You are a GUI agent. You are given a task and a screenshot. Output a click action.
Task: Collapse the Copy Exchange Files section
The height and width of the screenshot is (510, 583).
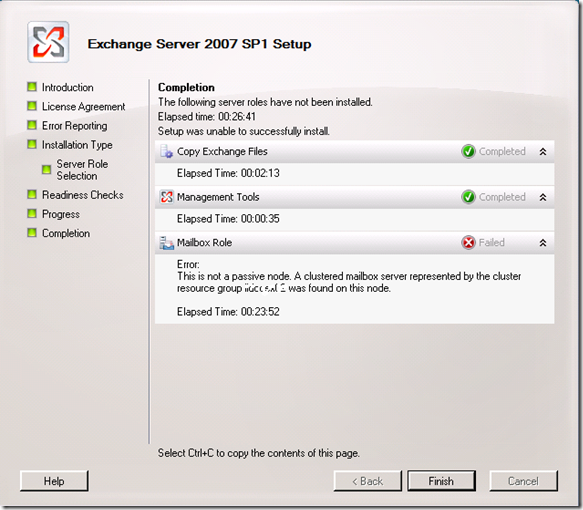point(543,151)
